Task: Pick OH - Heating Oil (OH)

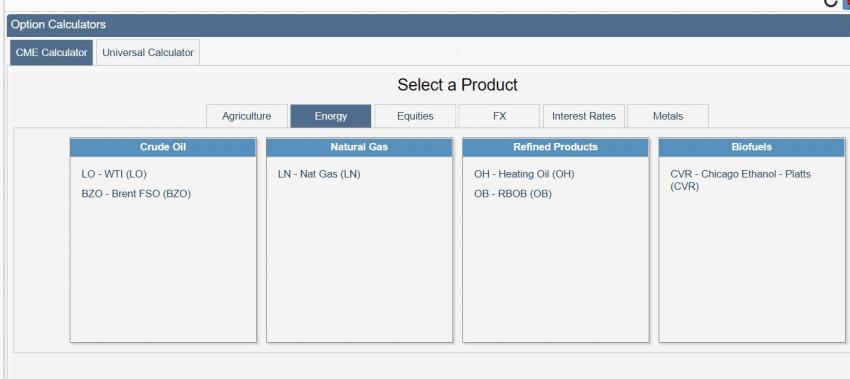Action: click(524, 174)
